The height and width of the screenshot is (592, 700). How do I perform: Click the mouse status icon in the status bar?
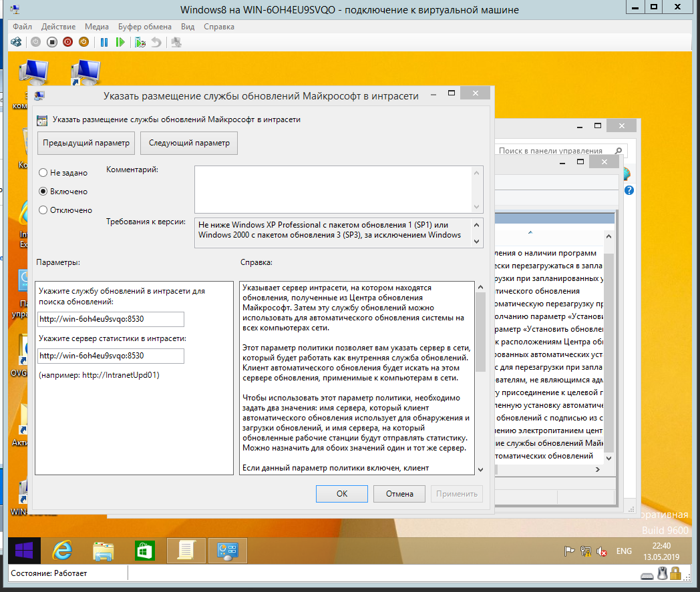point(663,573)
